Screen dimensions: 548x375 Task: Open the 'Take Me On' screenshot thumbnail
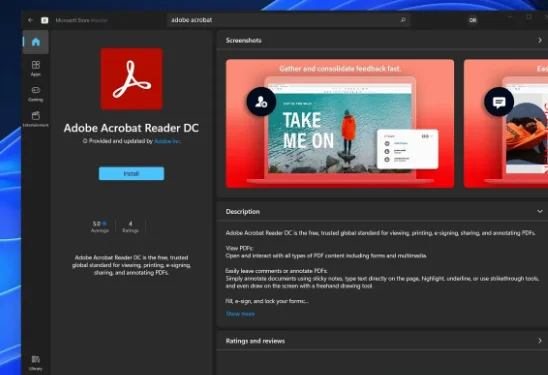(x=340, y=123)
